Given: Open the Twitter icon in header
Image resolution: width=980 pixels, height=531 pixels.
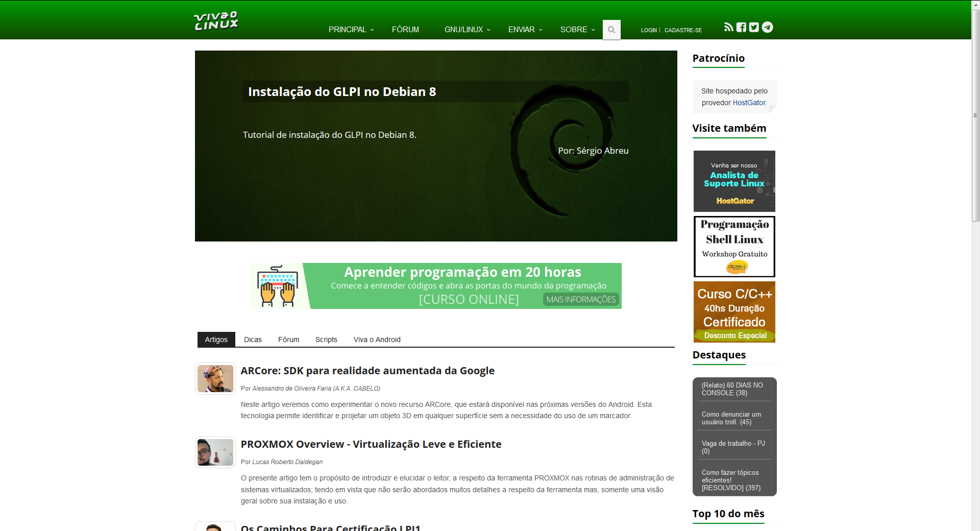Looking at the screenshot, I should coord(754,27).
